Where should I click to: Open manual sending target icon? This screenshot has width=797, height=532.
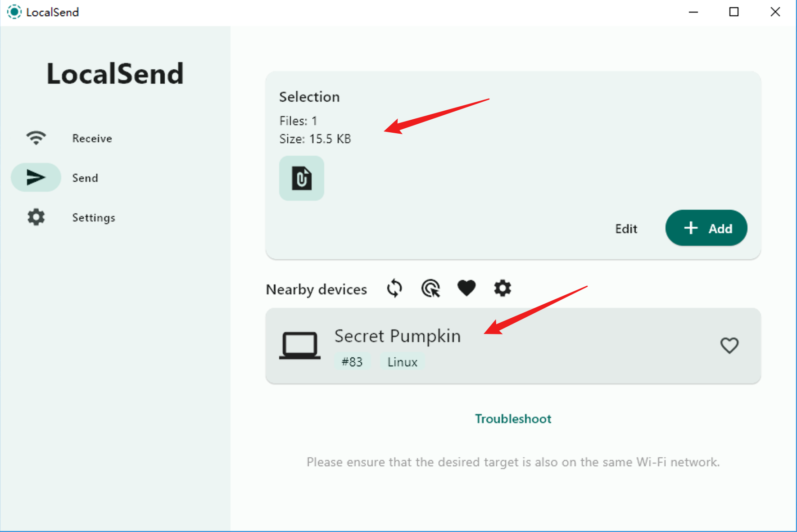[x=430, y=289]
